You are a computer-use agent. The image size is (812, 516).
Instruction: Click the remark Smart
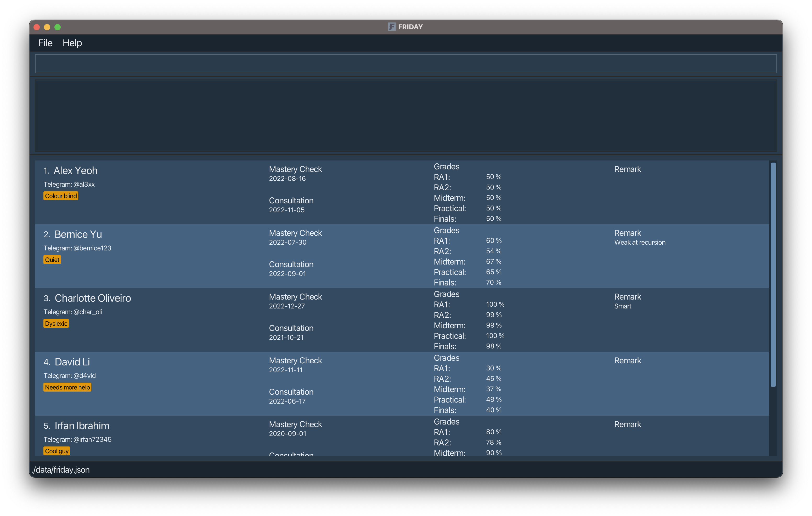coord(623,306)
